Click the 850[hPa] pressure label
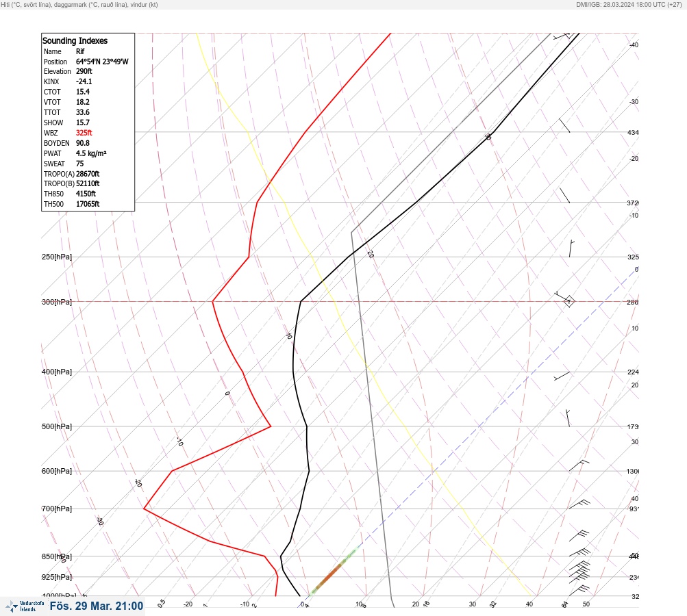Viewport: 687px width, 616px height. [57, 557]
